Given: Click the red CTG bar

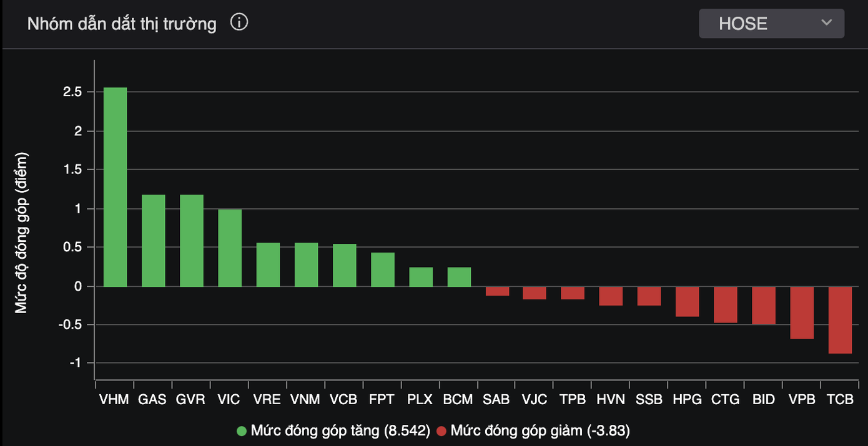Looking at the screenshot, I should (x=726, y=304).
